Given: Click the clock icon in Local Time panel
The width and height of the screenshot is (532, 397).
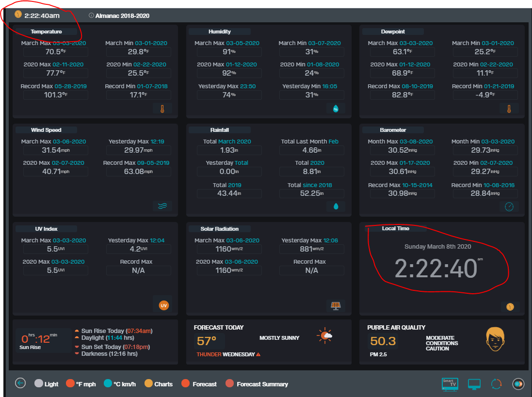Looking at the screenshot, I should (x=510, y=307).
